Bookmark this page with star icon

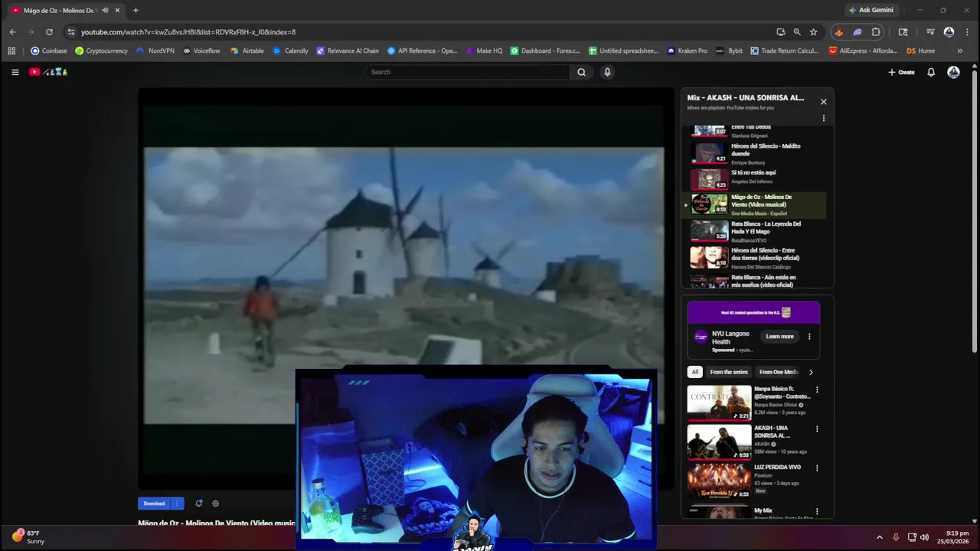pyautogui.click(x=813, y=32)
